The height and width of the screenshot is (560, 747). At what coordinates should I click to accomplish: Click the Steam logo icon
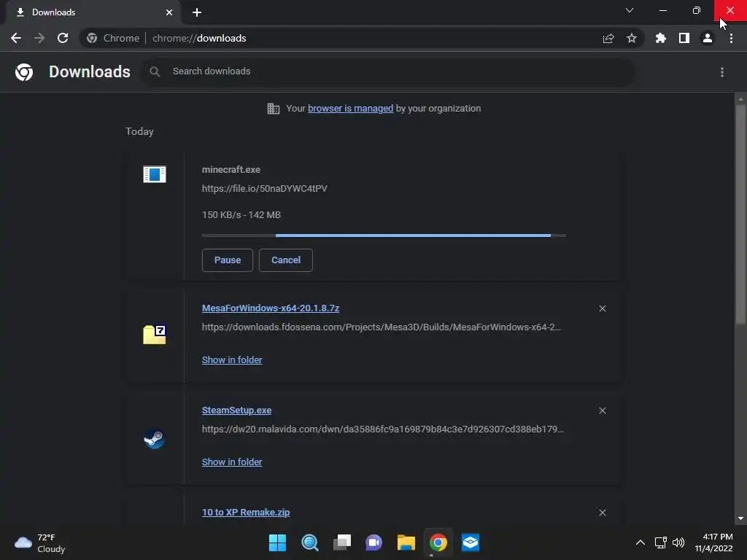coord(155,438)
